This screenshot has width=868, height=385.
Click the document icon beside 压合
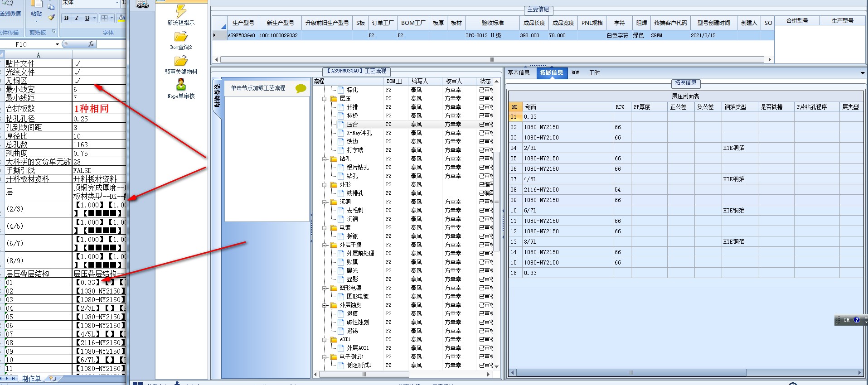point(341,124)
